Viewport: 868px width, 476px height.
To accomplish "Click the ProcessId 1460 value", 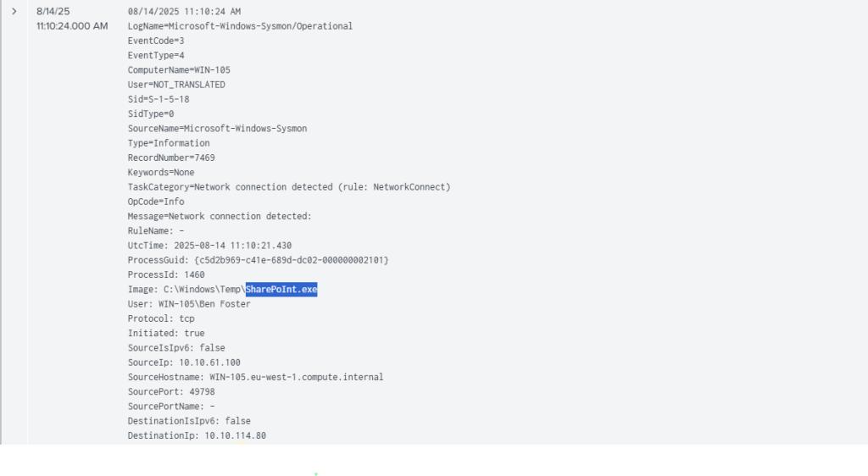I will (194, 274).
